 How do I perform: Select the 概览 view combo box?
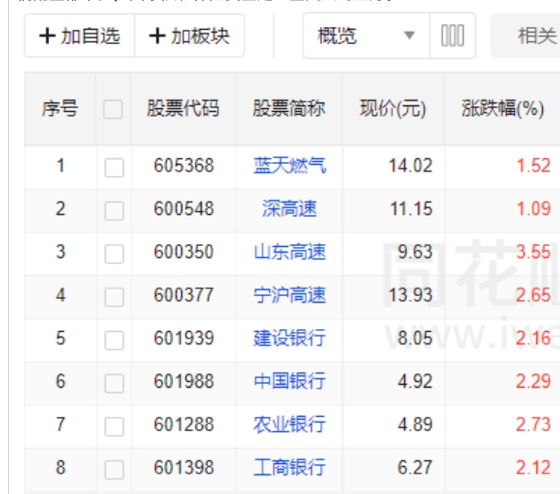(x=366, y=35)
